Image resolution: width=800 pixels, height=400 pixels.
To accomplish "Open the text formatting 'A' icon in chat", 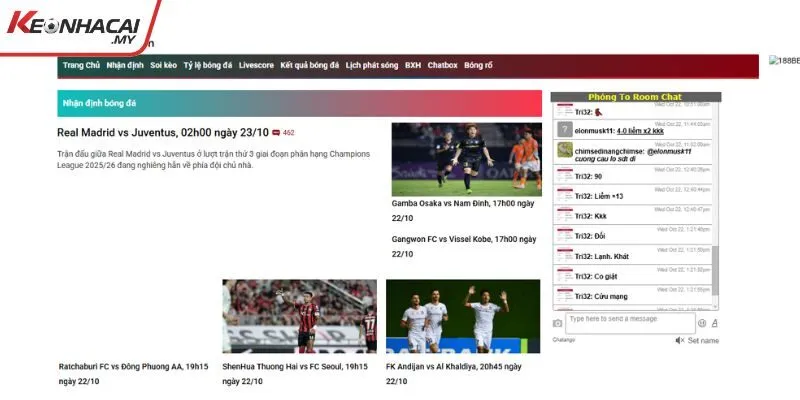I will click(x=715, y=323).
